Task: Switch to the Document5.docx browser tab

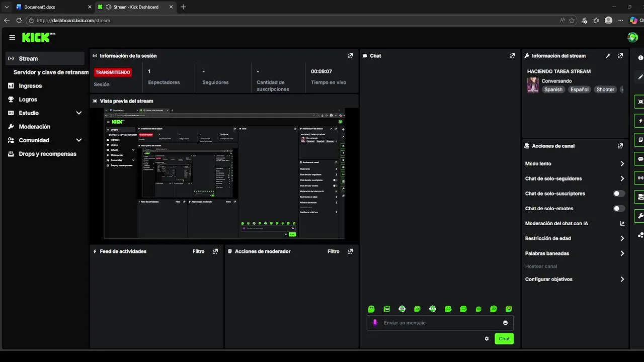Action: [x=53, y=7]
